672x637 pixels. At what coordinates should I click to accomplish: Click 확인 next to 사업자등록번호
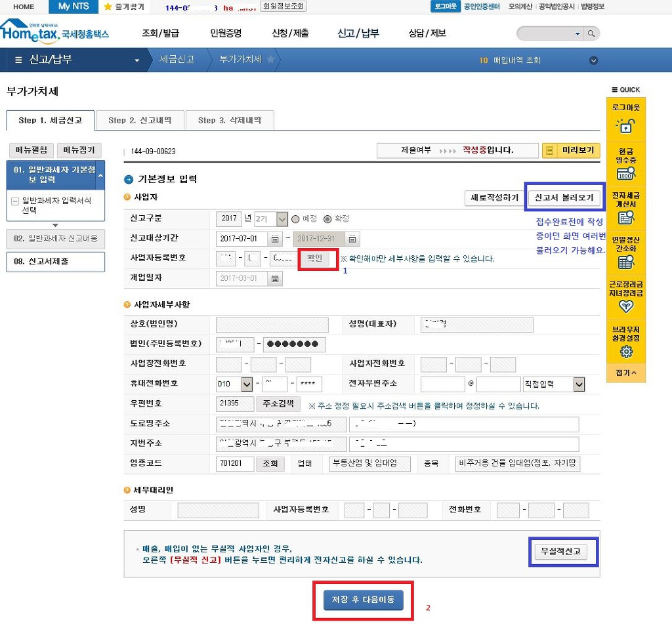(314, 258)
